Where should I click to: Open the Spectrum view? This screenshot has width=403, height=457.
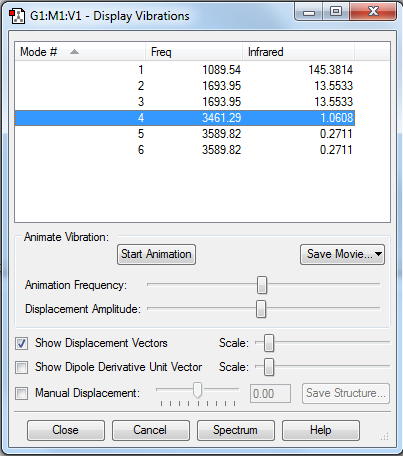click(x=236, y=430)
